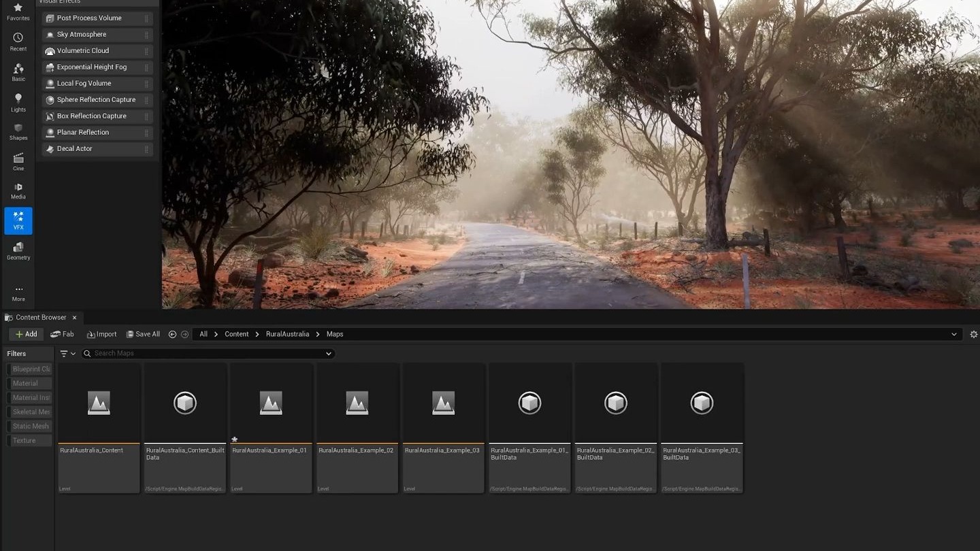Go back in Content Browser history
The height and width of the screenshot is (551, 980).
[x=172, y=335]
